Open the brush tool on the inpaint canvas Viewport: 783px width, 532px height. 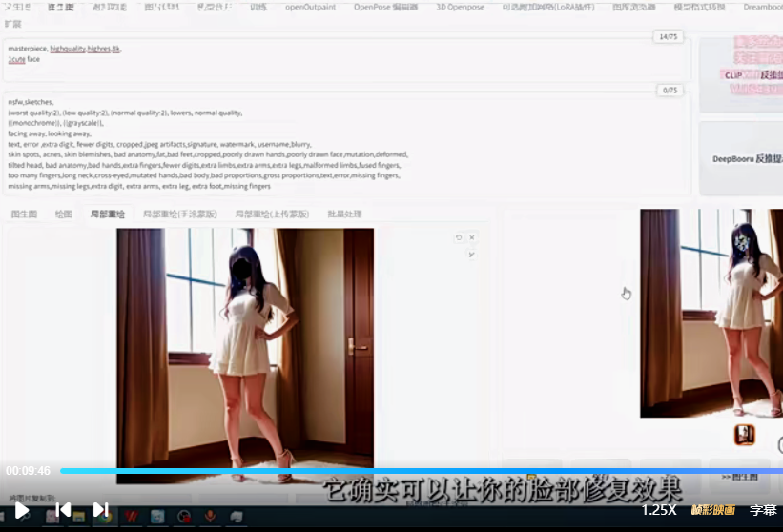tap(471, 255)
